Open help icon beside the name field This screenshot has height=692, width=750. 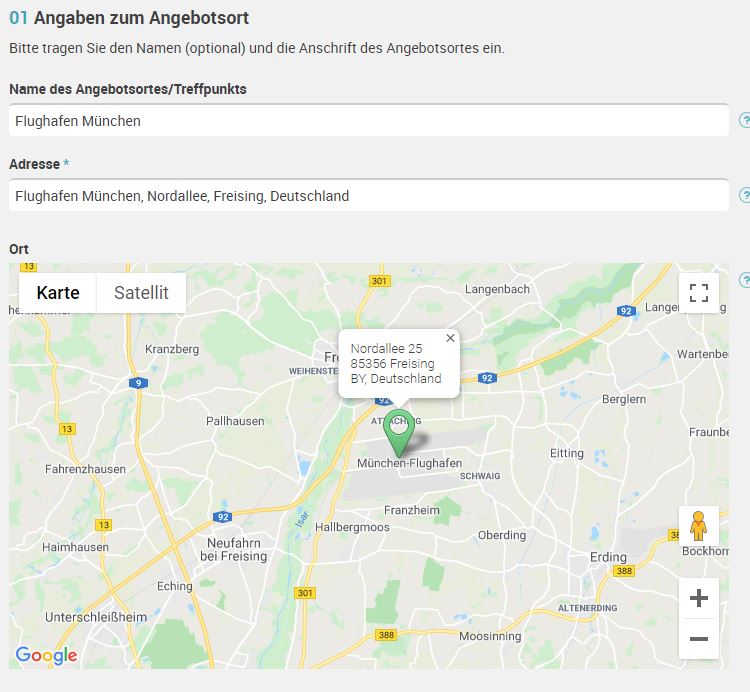(744, 120)
